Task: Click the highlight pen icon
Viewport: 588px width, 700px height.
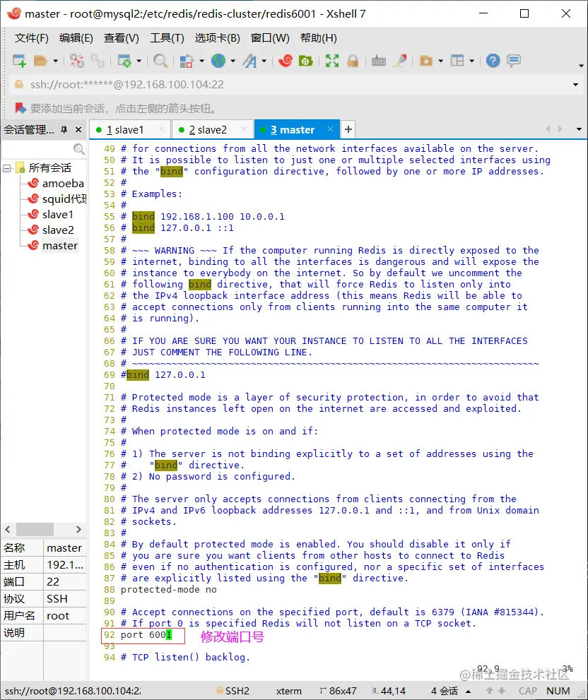Action: (x=399, y=61)
